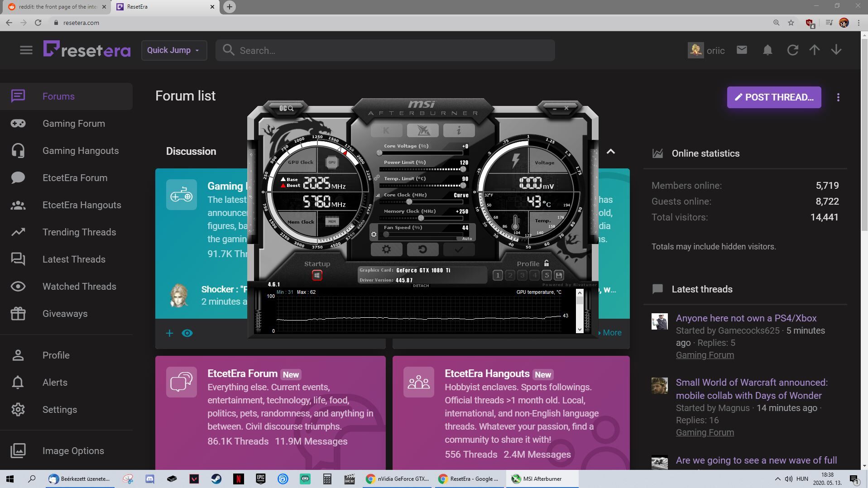Toggle fan speed Auto mode
The height and width of the screenshot is (488, 868).
[467, 239]
